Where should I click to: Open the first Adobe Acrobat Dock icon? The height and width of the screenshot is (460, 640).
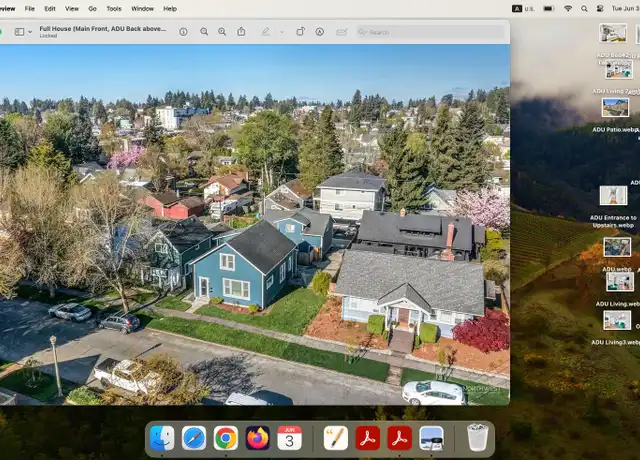pyautogui.click(x=367, y=438)
